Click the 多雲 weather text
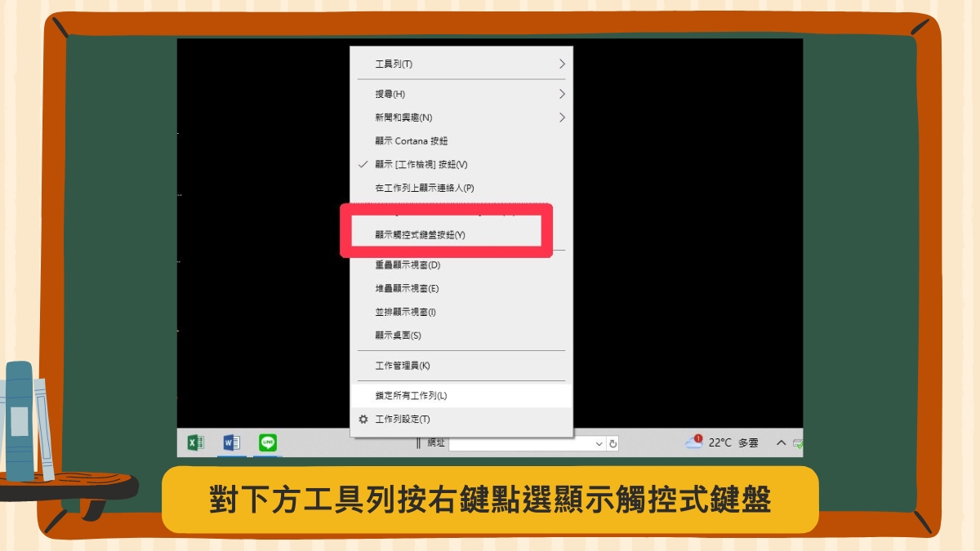 (748, 442)
